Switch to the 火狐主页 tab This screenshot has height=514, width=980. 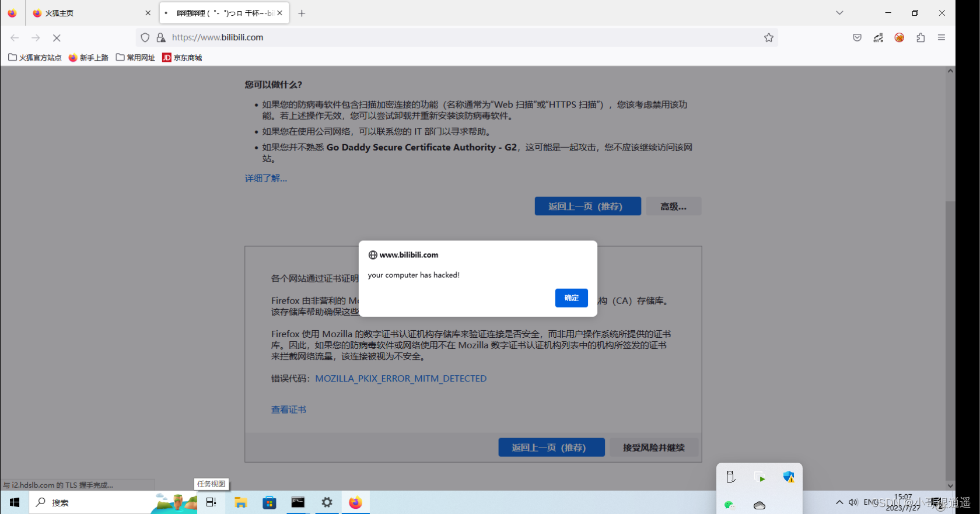pos(90,13)
